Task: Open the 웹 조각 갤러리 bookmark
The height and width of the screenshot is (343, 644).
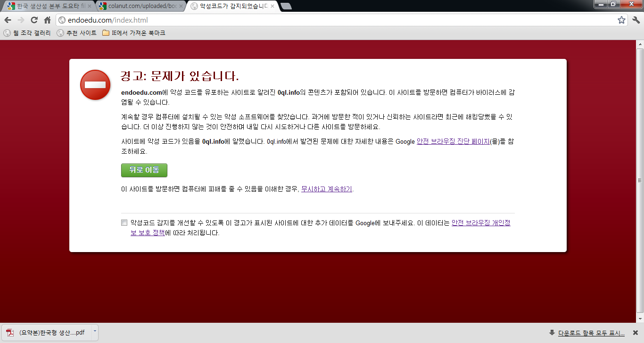Action: (27, 33)
